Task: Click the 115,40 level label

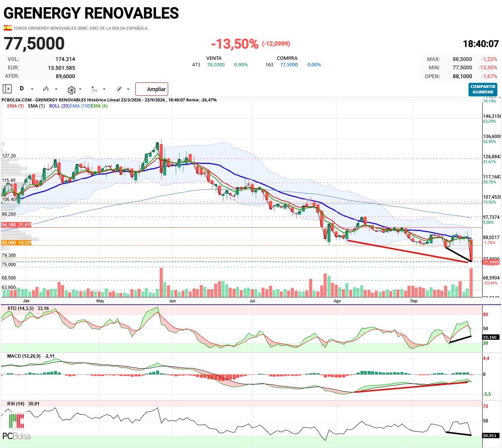Action: pyautogui.click(x=9, y=180)
